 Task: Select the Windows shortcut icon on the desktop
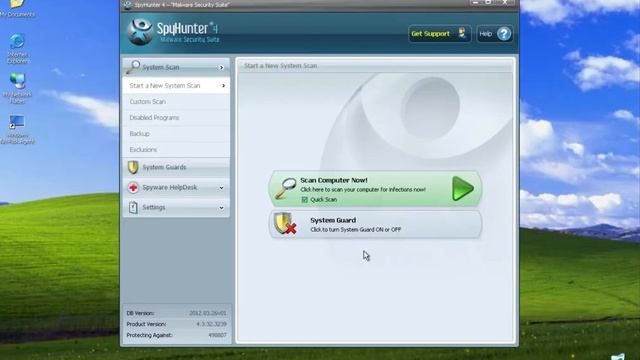click(17, 130)
